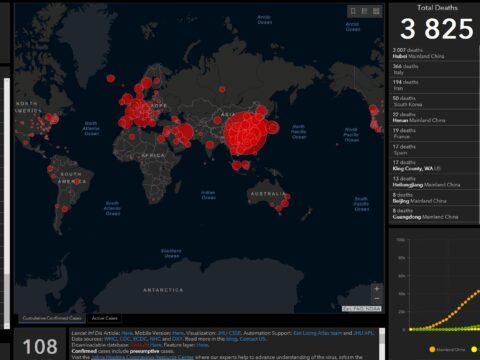The height and width of the screenshot is (360, 480).
Task: Zoom in with the map plus button
Action: pos(377,289)
